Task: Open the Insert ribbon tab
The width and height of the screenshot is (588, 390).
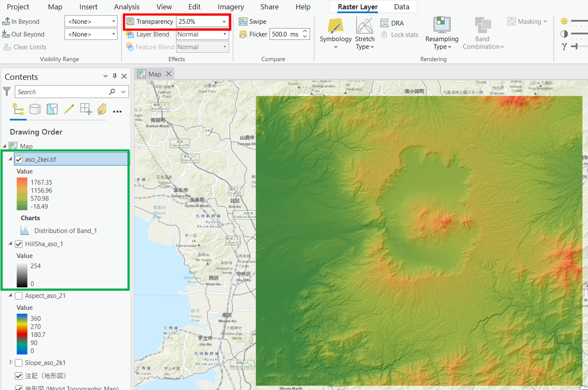Action: pos(88,7)
